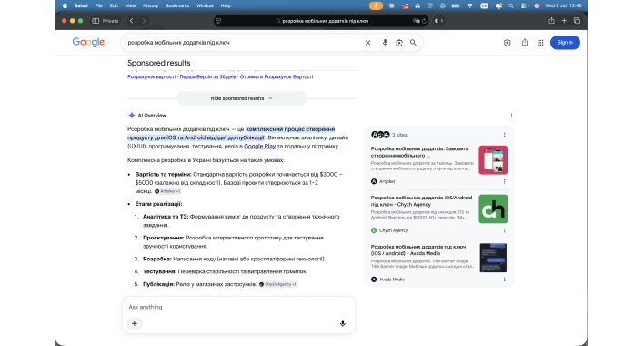
Task: Open page menu icon in address bar
Action: click(219, 21)
